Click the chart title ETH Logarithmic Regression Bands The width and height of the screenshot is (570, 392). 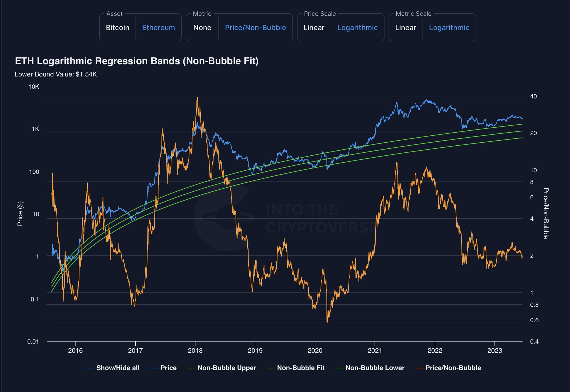pos(137,61)
